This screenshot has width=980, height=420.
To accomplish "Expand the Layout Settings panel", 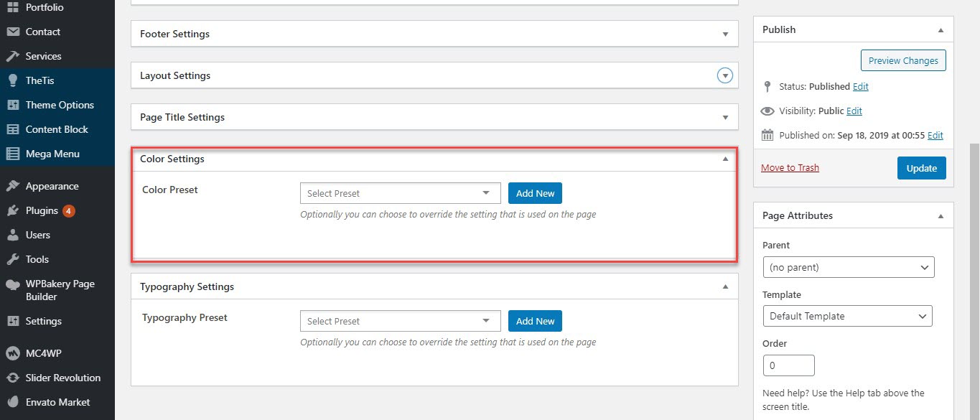I will [x=725, y=75].
